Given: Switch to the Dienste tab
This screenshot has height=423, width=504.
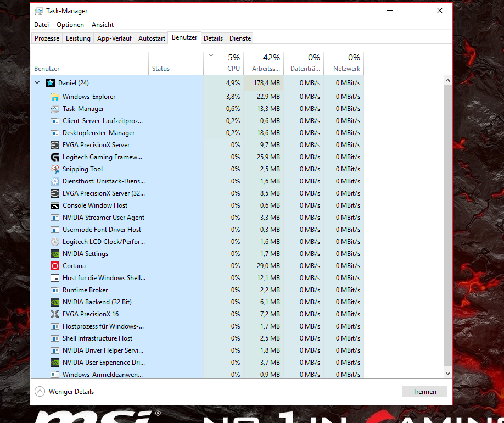Looking at the screenshot, I should [240, 38].
